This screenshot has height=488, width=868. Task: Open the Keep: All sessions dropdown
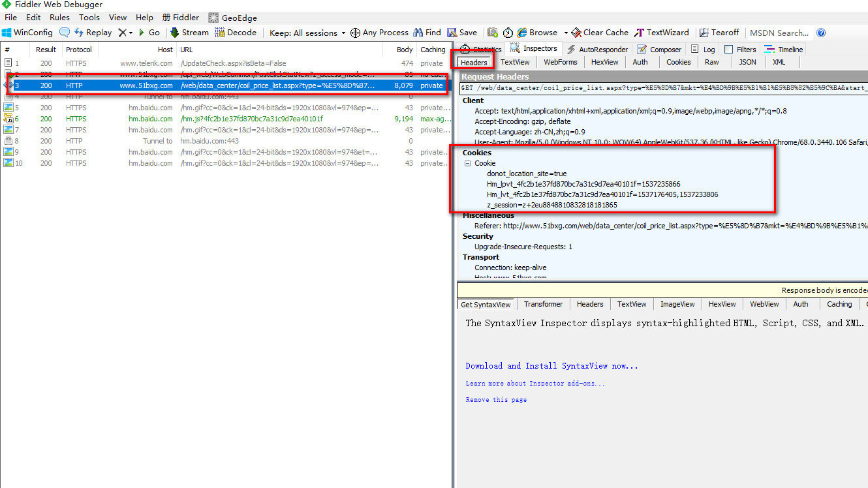307,33
